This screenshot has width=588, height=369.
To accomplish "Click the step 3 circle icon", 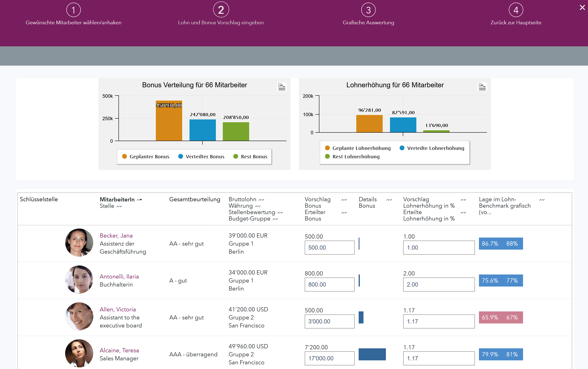I will (x=368, y=10).
